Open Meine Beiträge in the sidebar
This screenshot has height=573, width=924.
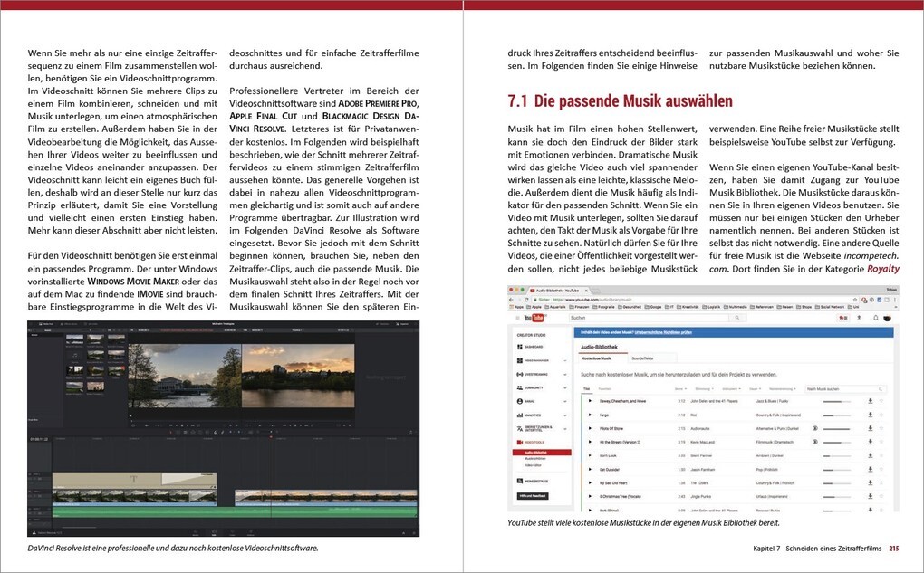pyautogui.click(x=533, y=482)
